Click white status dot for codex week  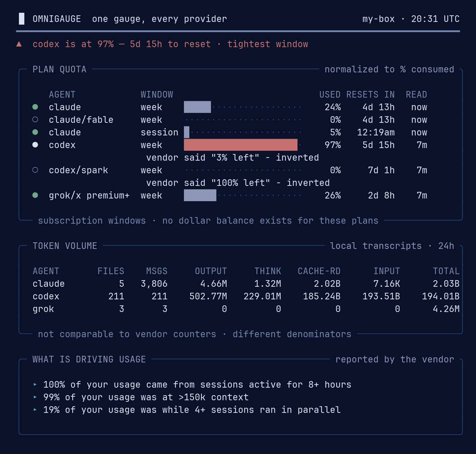pos(35,145)
